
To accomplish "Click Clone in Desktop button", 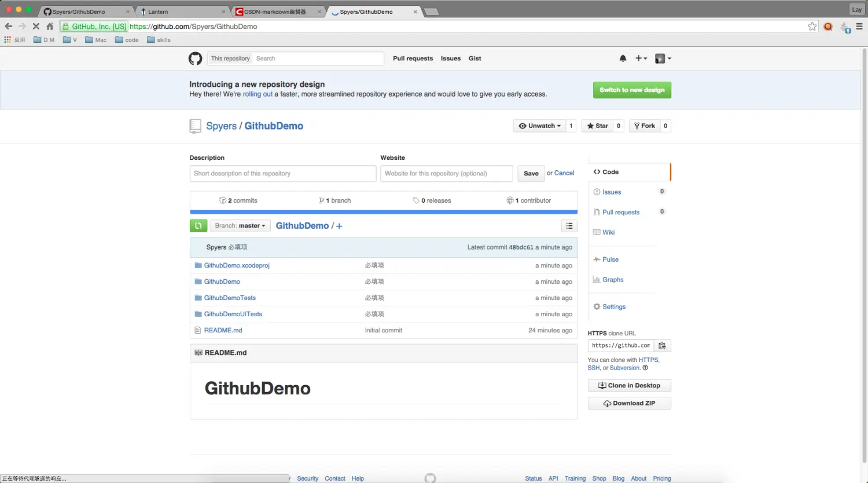I will click(630, 386).
